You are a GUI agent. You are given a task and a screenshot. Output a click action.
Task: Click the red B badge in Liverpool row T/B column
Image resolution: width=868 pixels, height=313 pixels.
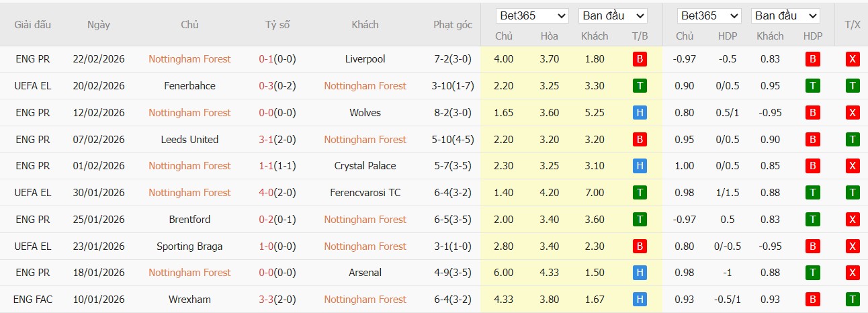[x=640, y=59]
